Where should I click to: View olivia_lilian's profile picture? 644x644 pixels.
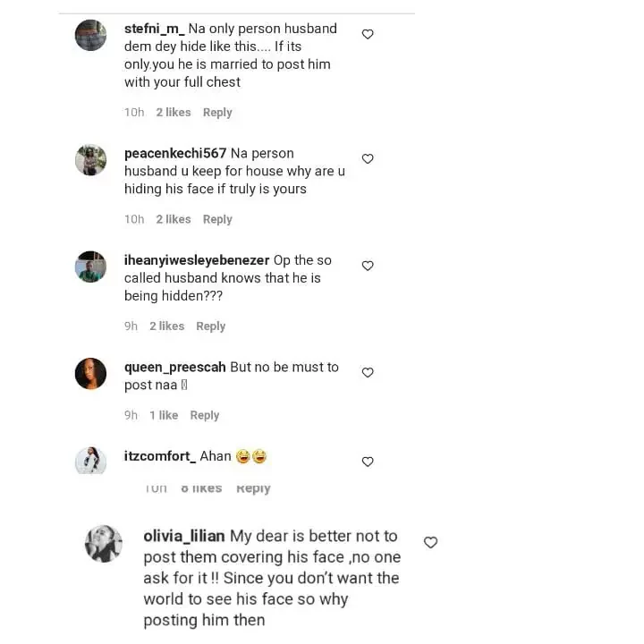coord(103,543)
